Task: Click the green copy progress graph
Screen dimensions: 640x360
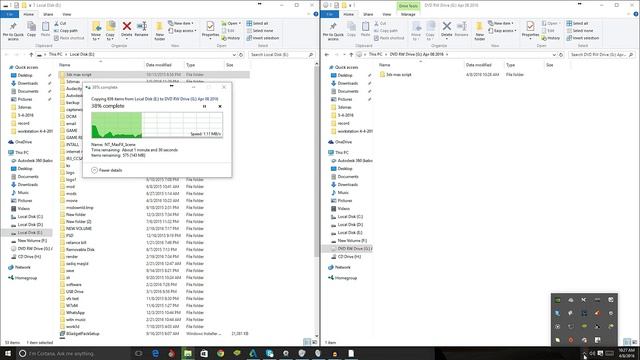Action: [157, 125]
